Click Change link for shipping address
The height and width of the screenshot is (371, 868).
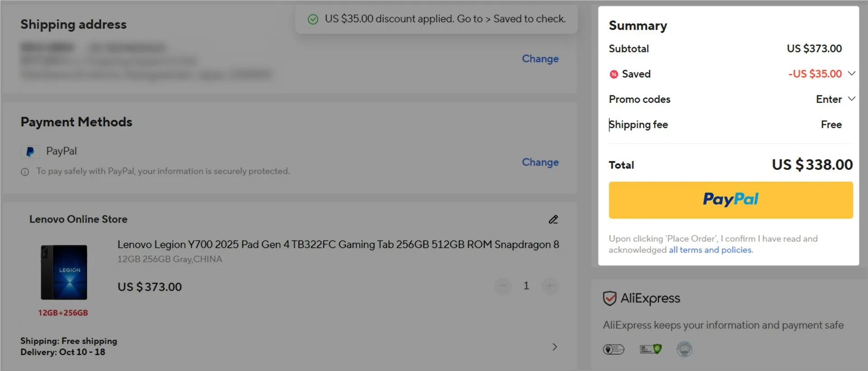(540, 59)
